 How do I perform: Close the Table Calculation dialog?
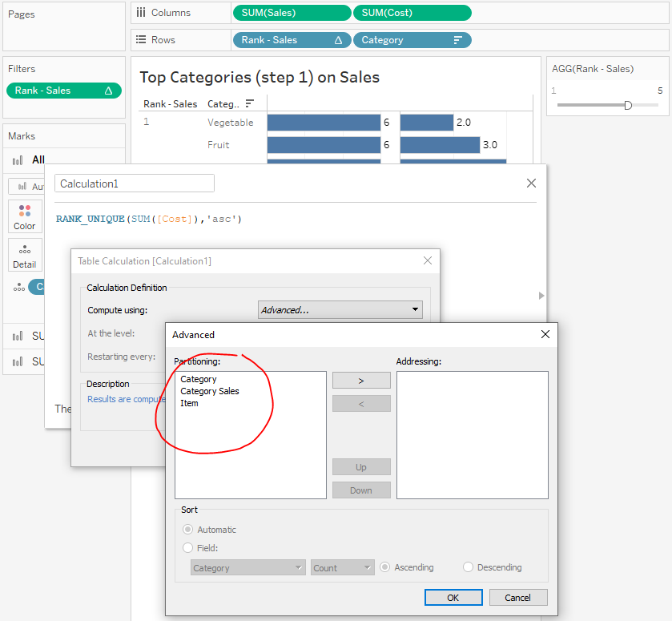point(427,260)
